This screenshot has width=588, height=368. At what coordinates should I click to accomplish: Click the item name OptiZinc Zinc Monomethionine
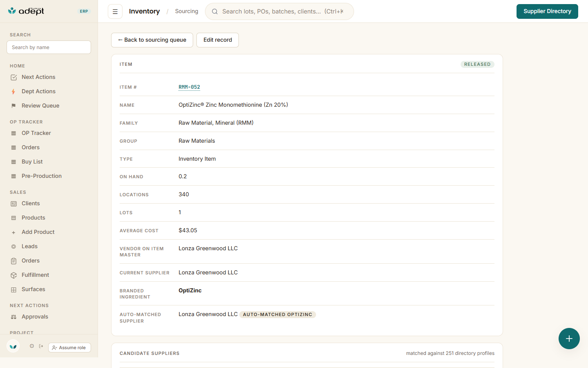coord(233,105)
